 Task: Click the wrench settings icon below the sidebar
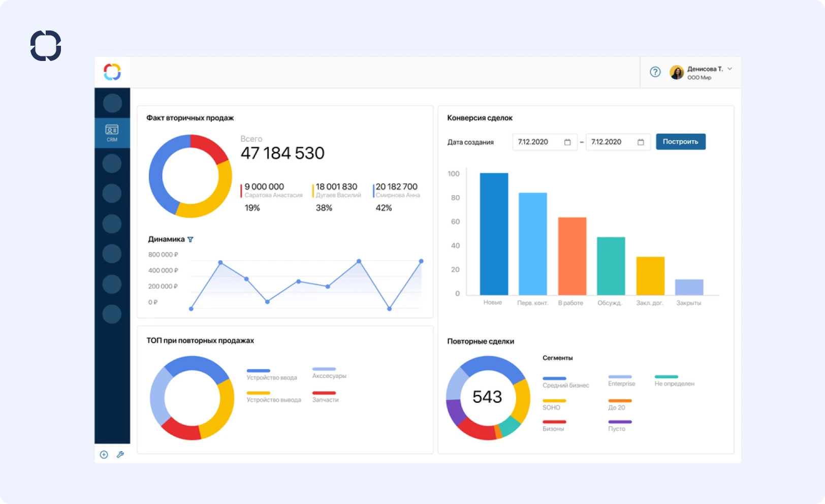tap(120, 455)
